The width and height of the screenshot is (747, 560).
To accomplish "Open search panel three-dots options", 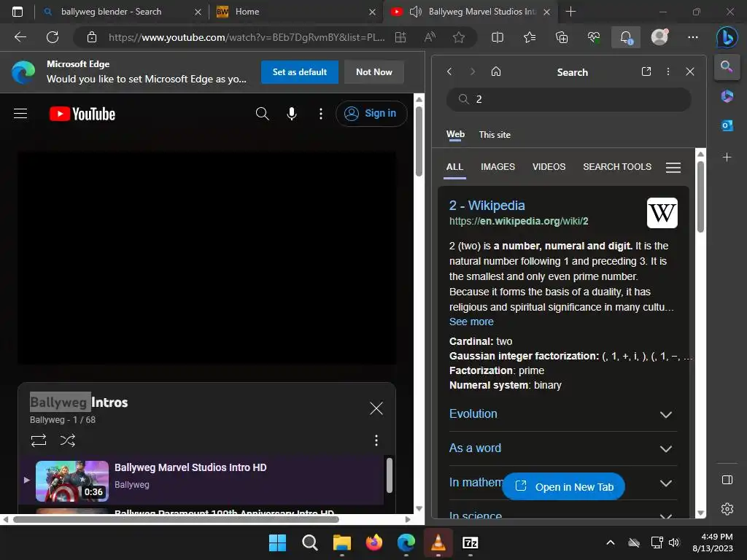I will click(x=668, y=71).
